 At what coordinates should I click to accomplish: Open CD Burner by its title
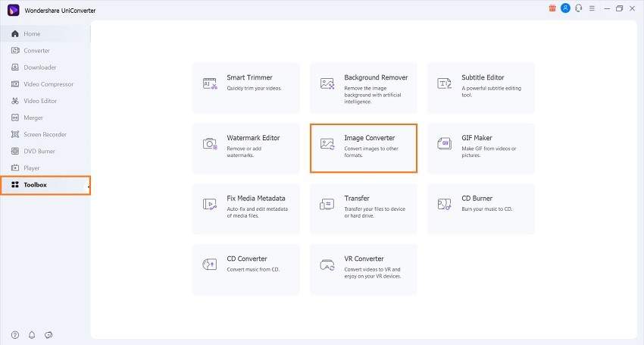[477, 198]
